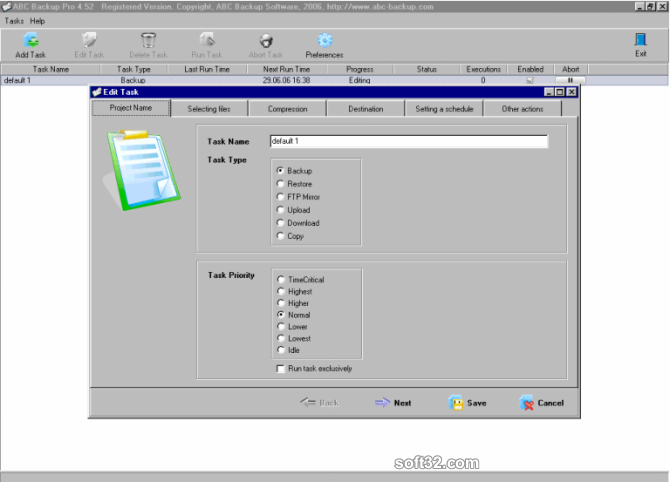Click the pause icon in Abort column
The image size is (670, 482).
pos(570,80)
